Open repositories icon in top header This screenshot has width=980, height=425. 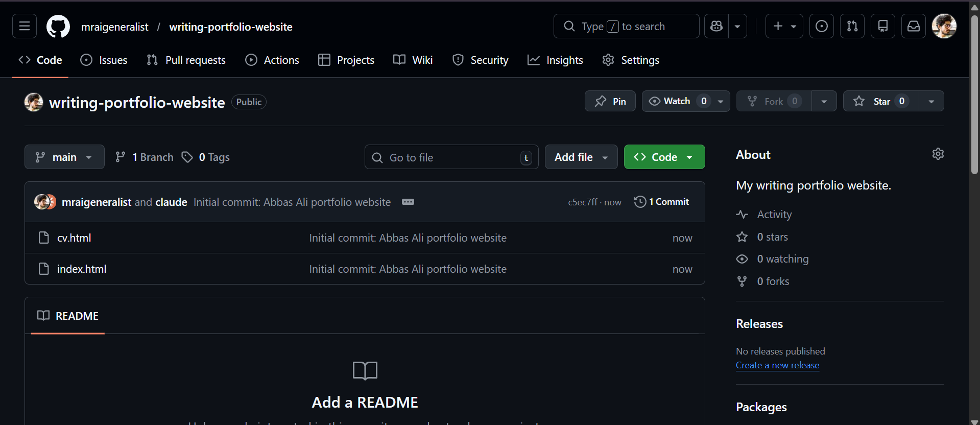883,26
